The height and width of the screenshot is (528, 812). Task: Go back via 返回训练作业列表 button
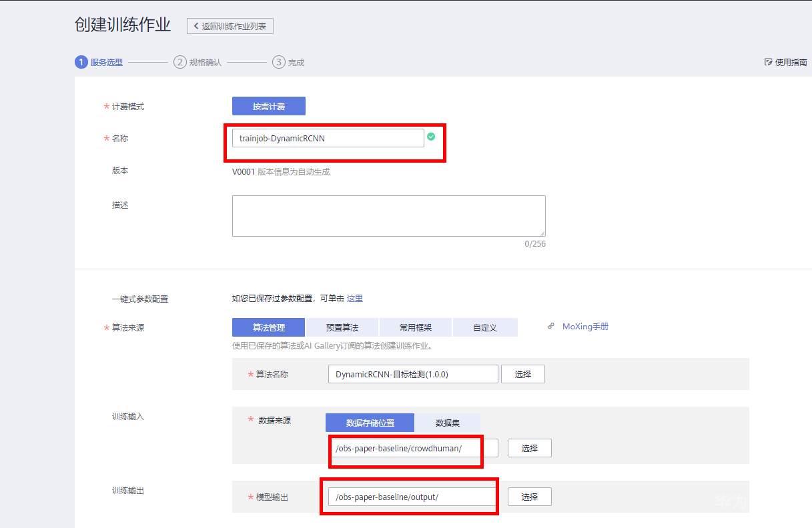point(230,26)
